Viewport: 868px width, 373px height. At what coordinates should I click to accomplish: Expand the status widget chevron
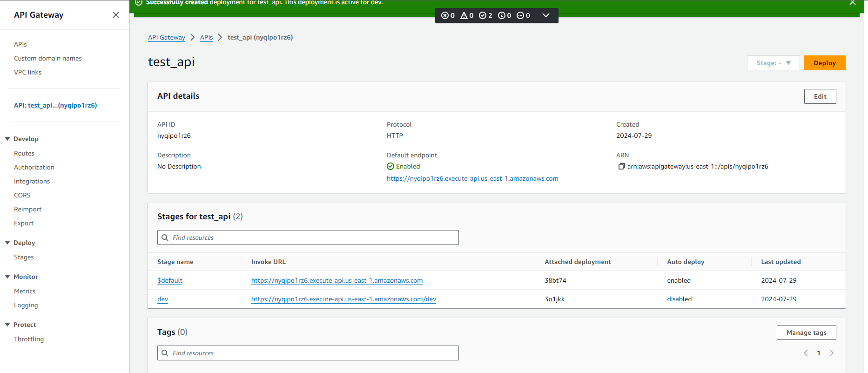point(546,15)
